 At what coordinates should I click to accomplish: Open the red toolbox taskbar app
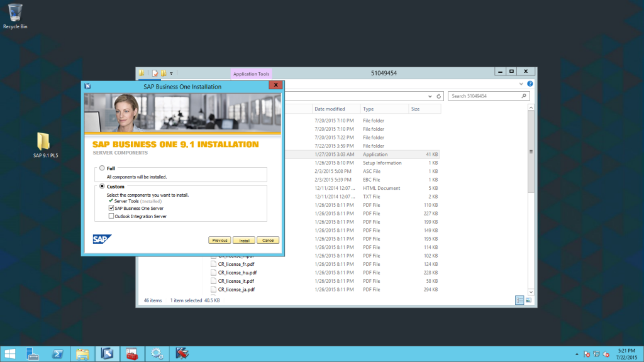click(132, 354)
